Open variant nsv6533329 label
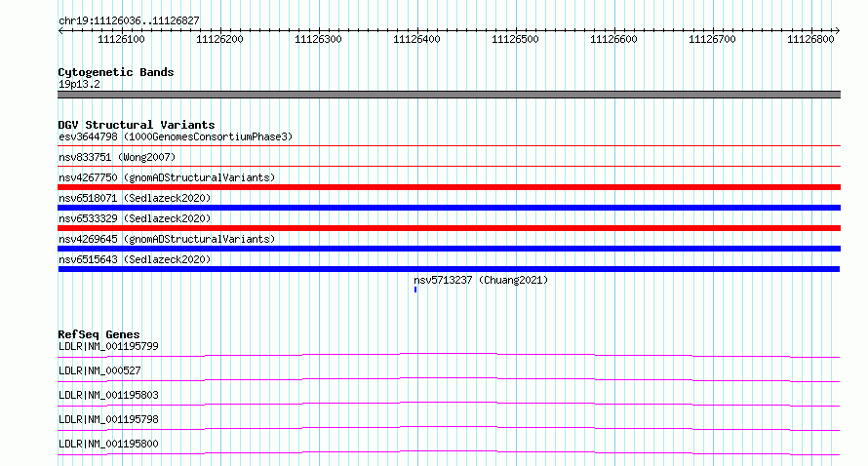 (x=135, y=218)
